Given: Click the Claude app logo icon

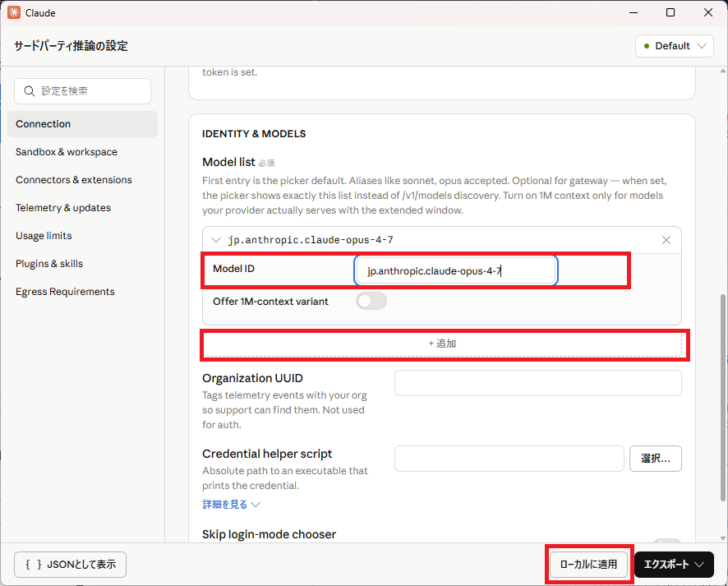Looking at the screenshot, I should pos(14,12).
